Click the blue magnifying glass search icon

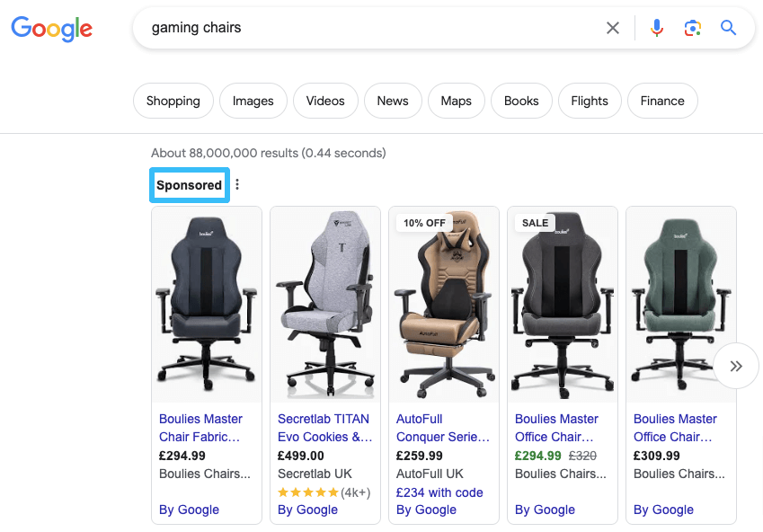[728, 28]
